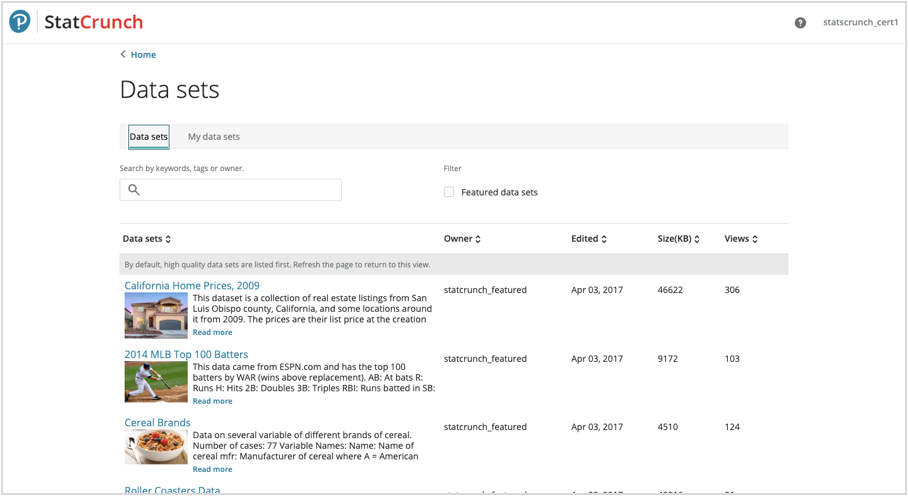Viewport: 908px width, 496px height.
Task: Sort by Edited date column arrows
Action: 603,239
